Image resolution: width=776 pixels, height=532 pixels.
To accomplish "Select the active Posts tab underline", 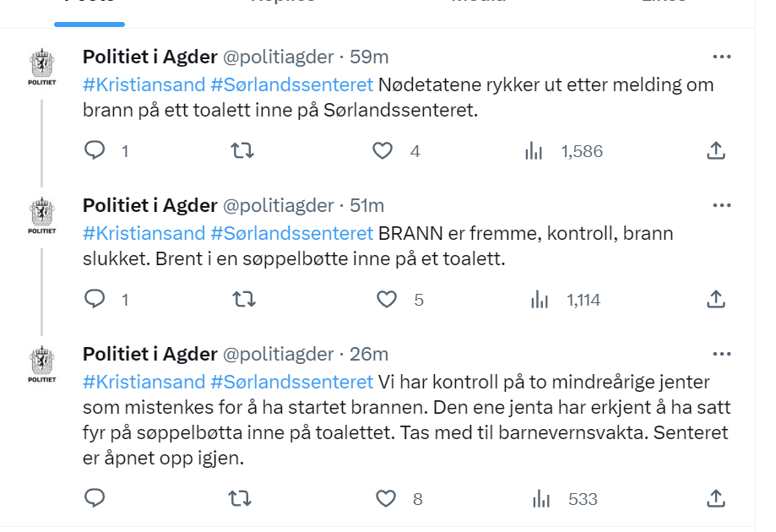I will [90, 24].
